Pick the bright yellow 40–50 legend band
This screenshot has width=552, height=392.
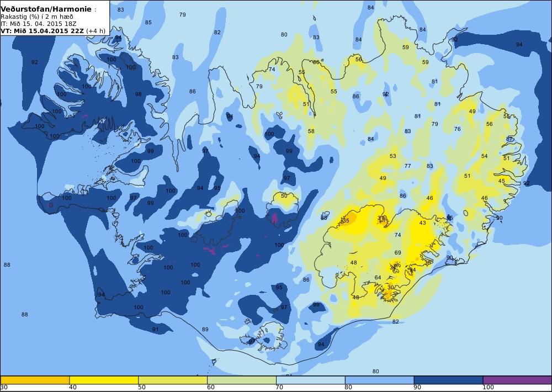pyautogui.click(x=104, y=380)
